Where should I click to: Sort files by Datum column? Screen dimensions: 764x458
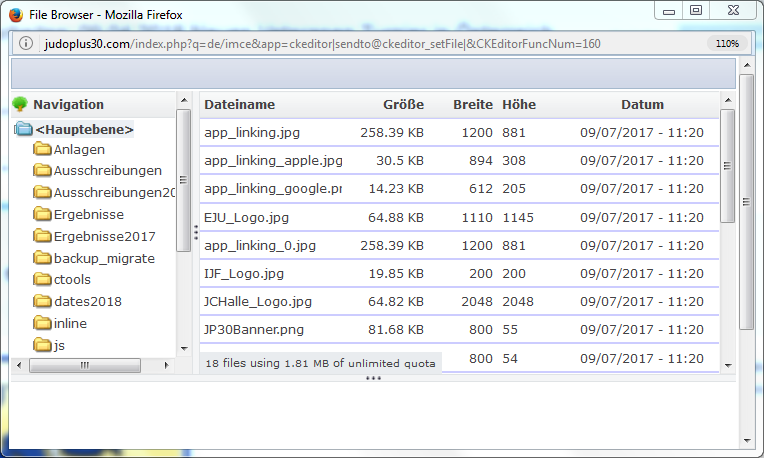click(642, 105)
